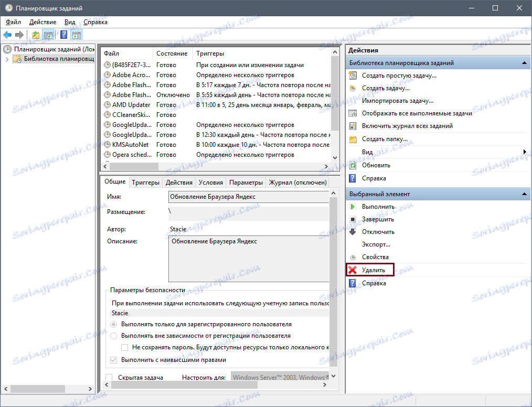
Task: Select 'Выполнять только для зарегистрированного пользователя' radio
Action: pyautogui.click(x=114, y=324)
